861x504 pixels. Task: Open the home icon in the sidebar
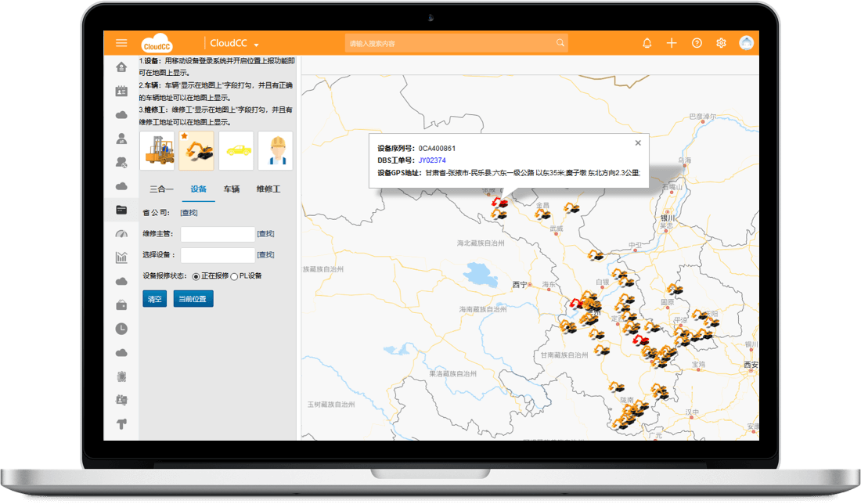click(121, 67)
